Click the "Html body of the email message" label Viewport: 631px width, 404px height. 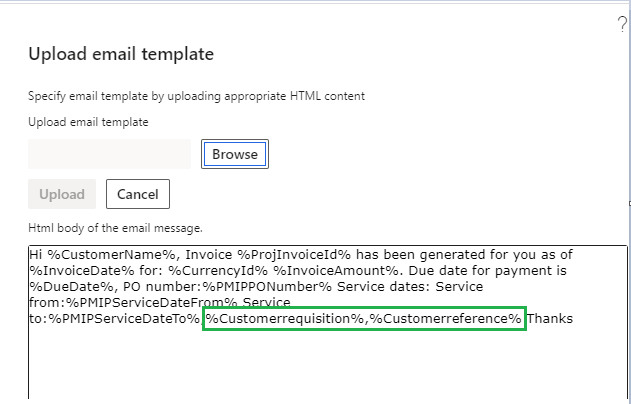pyautogui.click(x=116, y=229)
